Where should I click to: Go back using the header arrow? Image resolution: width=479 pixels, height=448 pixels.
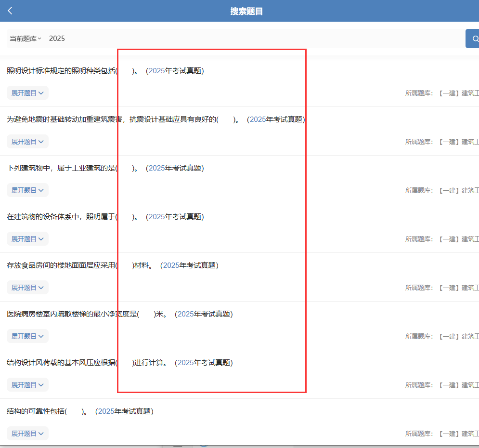(10, 11)
